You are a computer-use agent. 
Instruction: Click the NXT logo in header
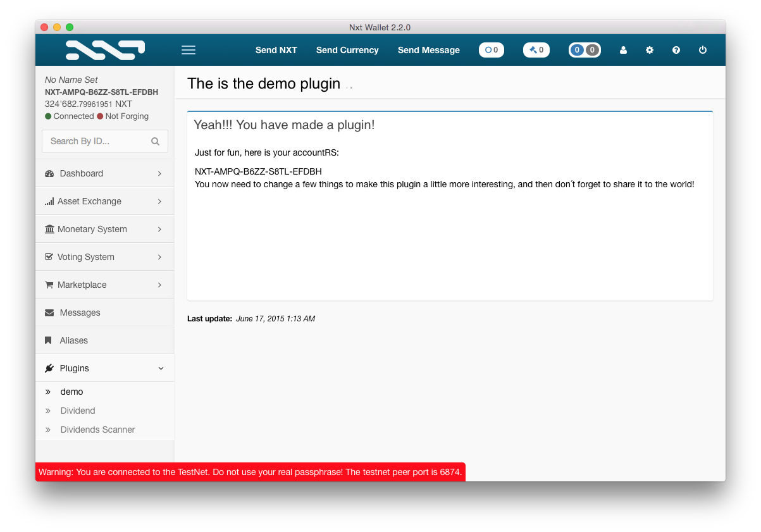pyautogui.click(x=105, y=50)
